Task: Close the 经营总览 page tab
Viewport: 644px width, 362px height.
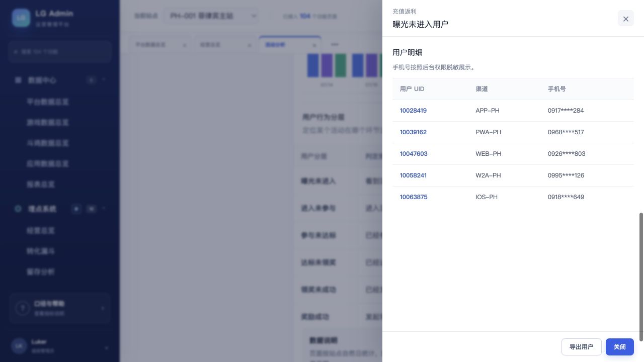Action: tap(249, 45)
